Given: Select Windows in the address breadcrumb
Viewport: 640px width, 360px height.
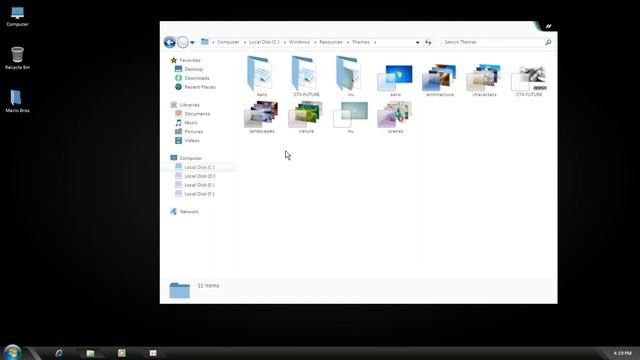Looking at the screenshot, I should point(299,42).
